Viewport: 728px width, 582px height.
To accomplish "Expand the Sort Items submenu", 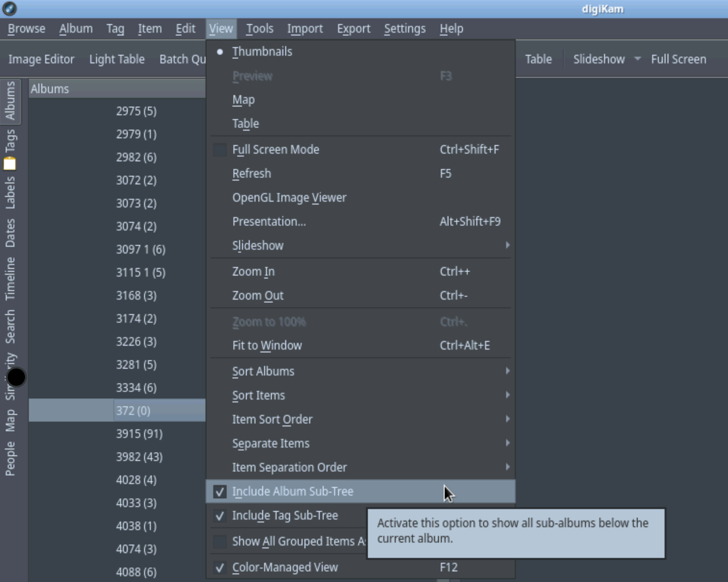I will (x=360, y=396).
